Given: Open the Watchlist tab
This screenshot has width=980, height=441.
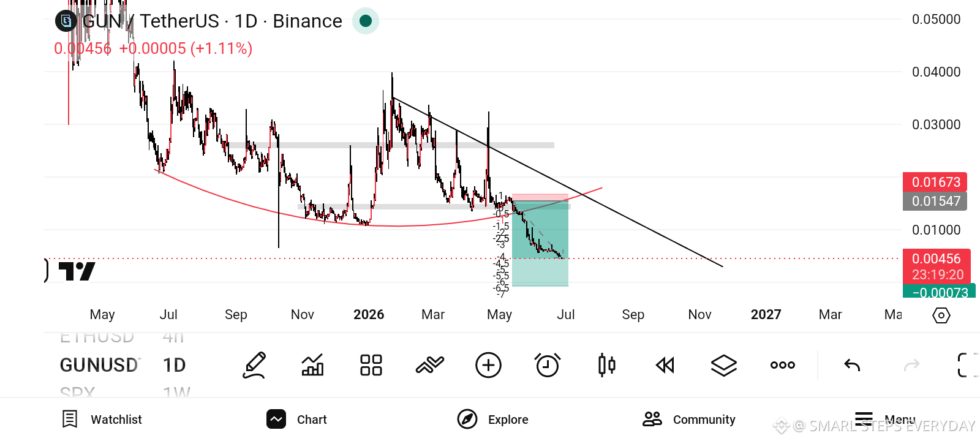Looking at the screenshot, I should (x=102, y=420).
